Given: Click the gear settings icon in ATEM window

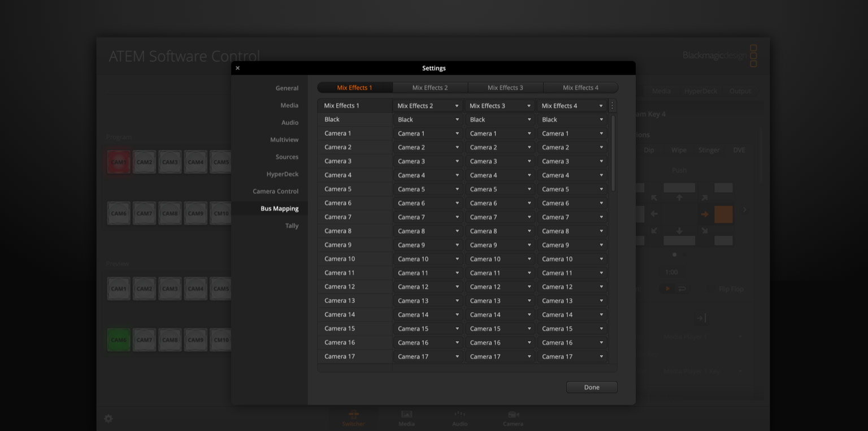Looking at the screenshot, I should coord(108,419).
